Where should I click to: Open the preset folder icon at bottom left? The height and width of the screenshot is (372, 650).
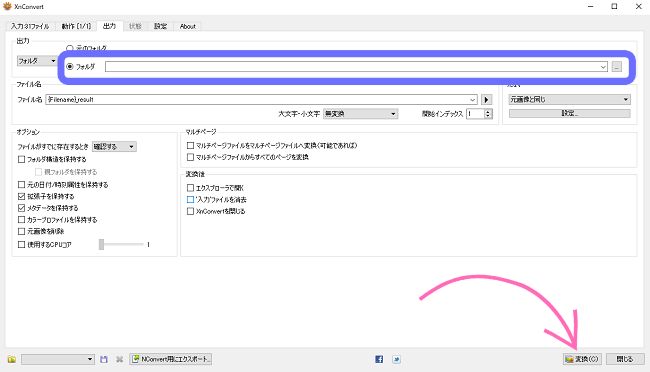coord(12,359)
